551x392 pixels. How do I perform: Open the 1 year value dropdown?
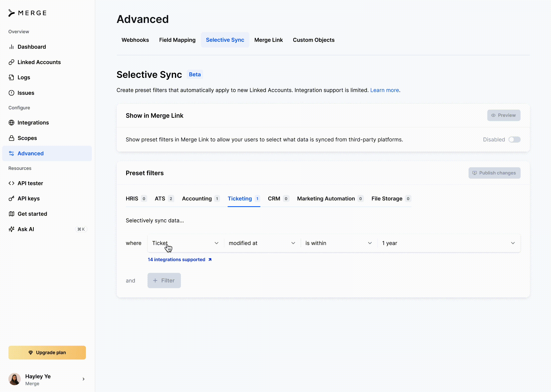[449, 243]
